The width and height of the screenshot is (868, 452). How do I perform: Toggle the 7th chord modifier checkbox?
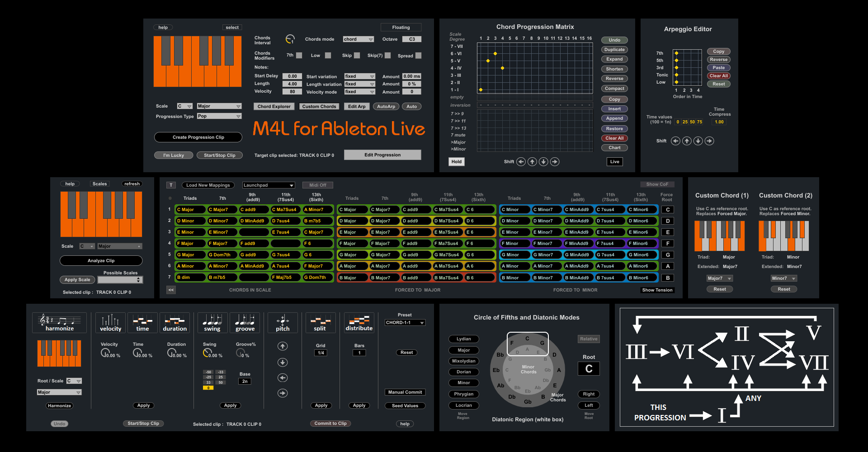pos(299,55)
